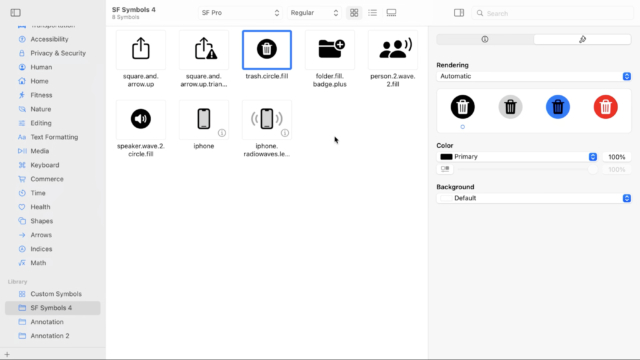Click the Primary opacity 100% field
This screenshot has width=640, height=360.
[x=617, y=157]
